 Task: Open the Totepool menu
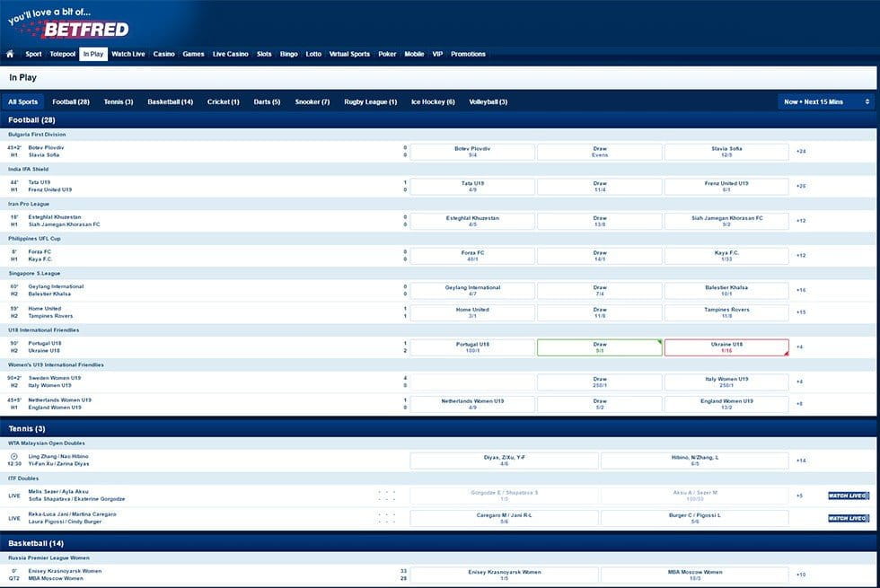click(x=62, y=54)
